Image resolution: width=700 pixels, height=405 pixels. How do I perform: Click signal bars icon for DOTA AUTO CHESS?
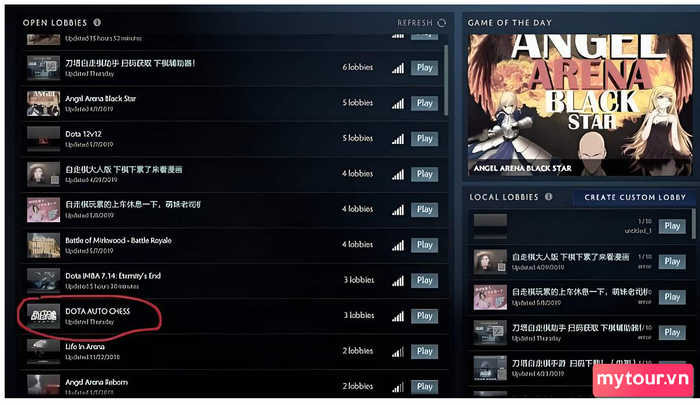pyautogui.click(x=398, y=316)
